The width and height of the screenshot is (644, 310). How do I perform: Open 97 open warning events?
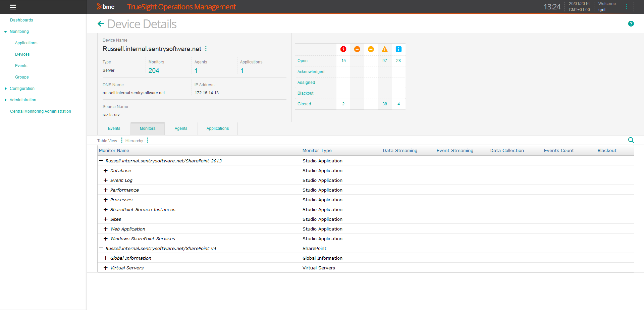pyautogui.click(x=385, y=61)
